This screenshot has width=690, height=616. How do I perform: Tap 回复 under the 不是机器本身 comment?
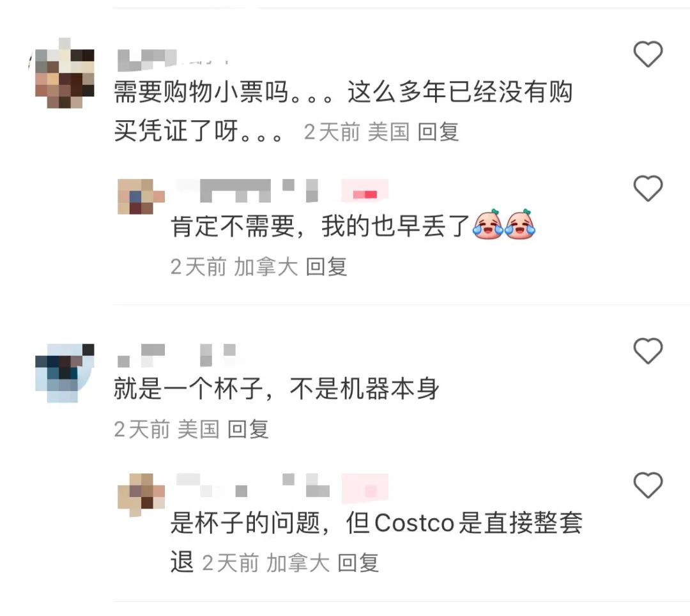click(x=248, y=429)
